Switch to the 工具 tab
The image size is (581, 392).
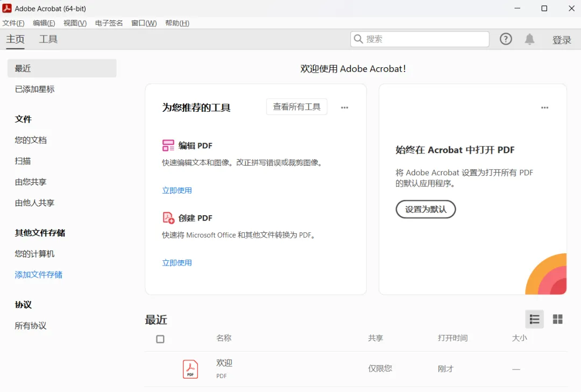pos(48,39)
